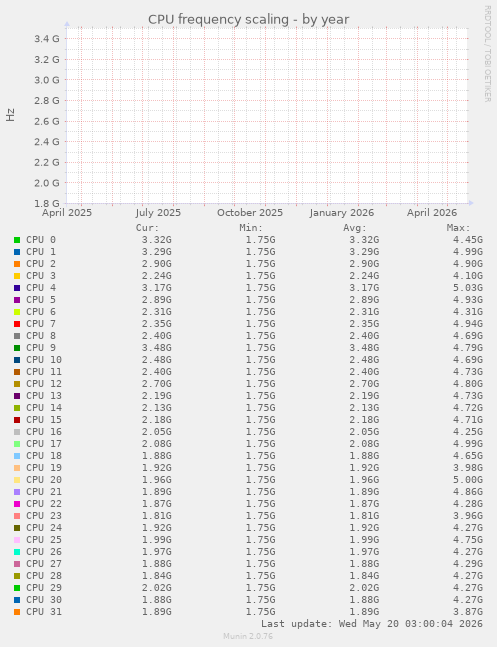Viewport: 497px width, 647px height.
Task: Click the blue CPU 1 legend swatch
Action: point(17,252)
